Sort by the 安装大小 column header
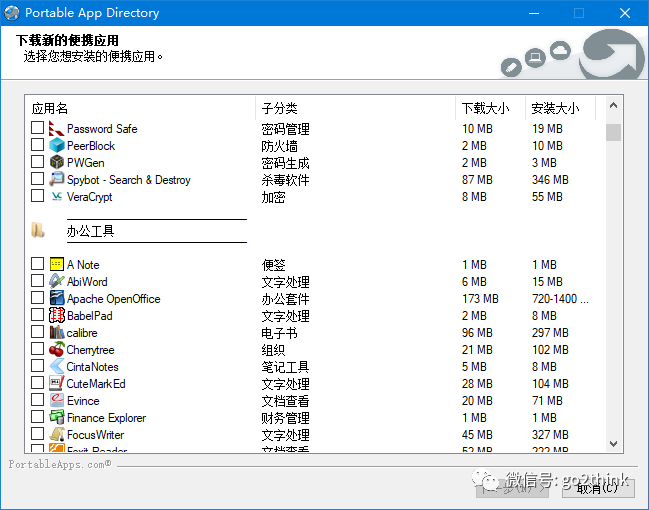This screenshot has width=649, height=510. tap(560, 108)
